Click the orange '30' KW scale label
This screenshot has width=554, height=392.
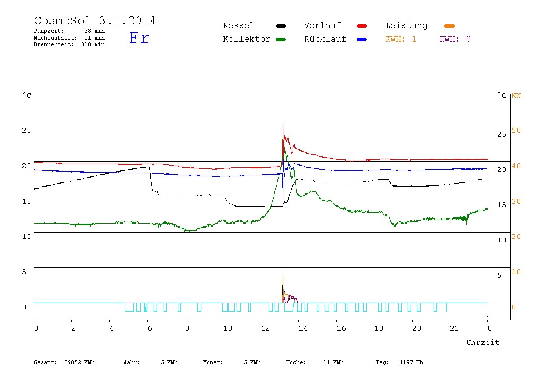point(516,201)
